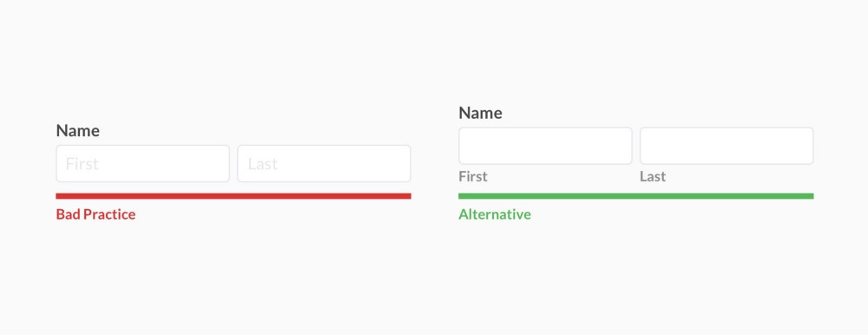Viewport: 868px width, 335px height.
Task: Focus the input with Last placeholder
Action: coord(324,163)
